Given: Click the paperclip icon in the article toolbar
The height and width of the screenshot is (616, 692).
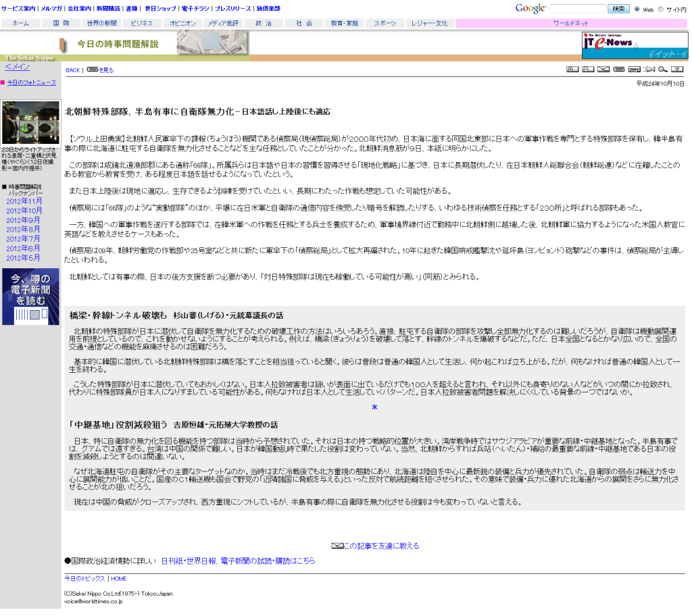Looking at the screenshot, I should (x=620, y=69).
